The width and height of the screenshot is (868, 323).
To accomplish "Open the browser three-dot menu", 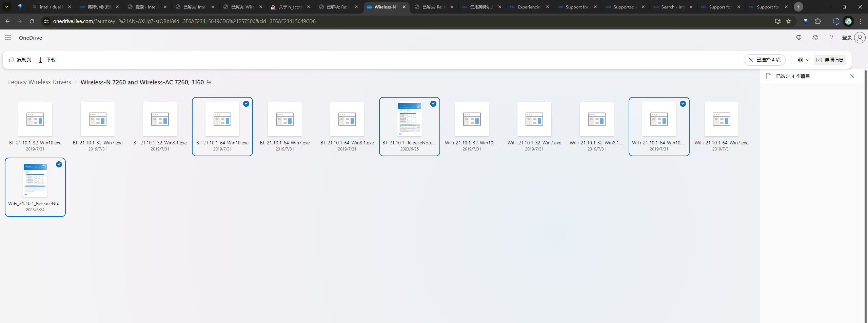I will pyautogui.click(x=861, y=21).
